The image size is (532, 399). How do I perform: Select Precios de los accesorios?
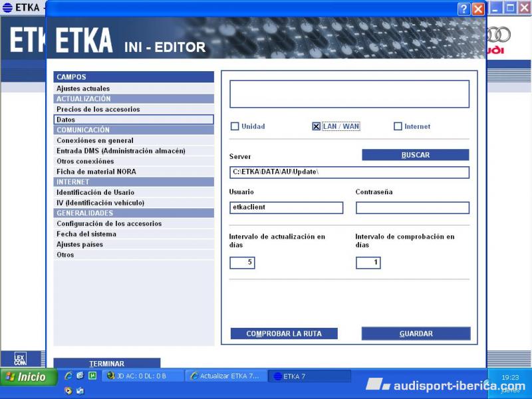coord(134,109)
